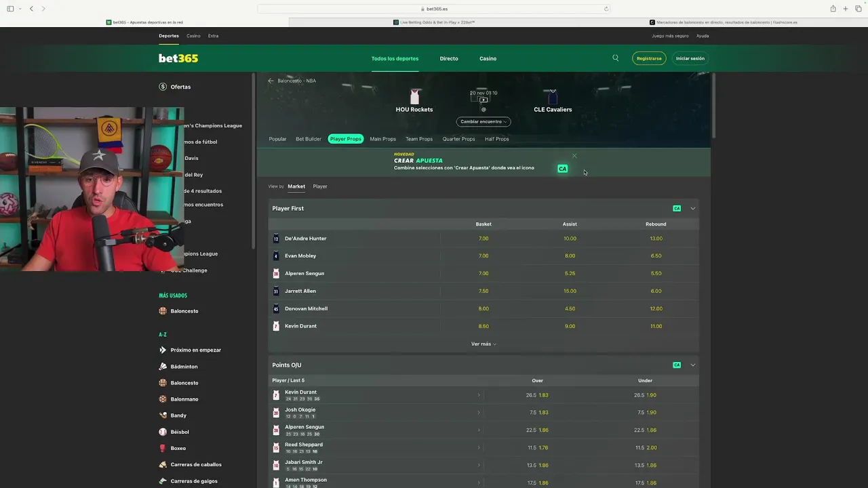Select Todos los deportes in main navigation

coord(395,58)
